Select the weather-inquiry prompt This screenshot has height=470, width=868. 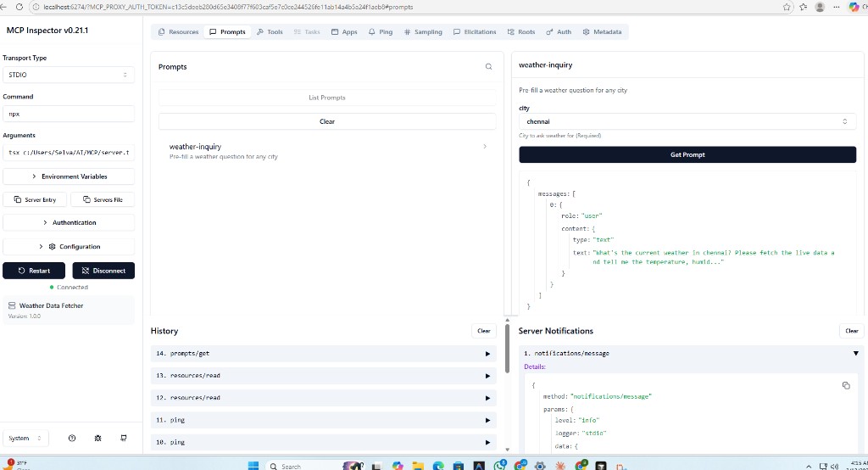327,151
